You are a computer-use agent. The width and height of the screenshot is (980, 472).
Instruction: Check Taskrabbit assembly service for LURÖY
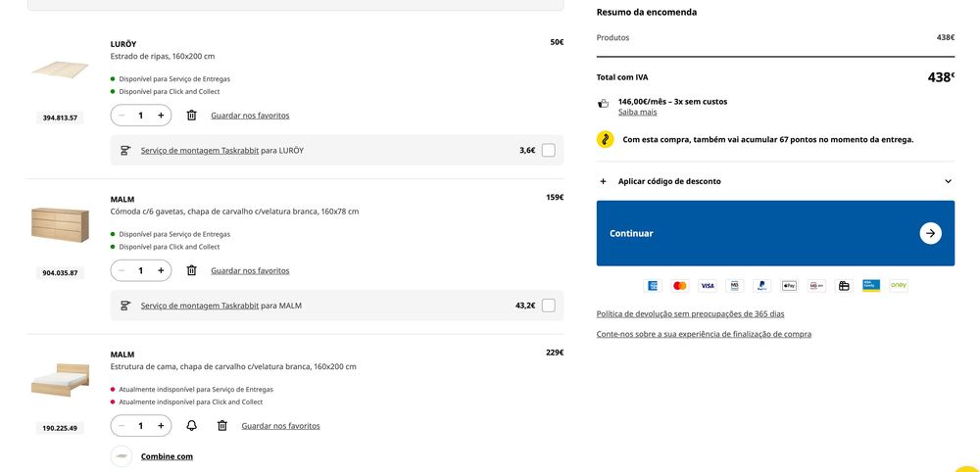[548, 150]
